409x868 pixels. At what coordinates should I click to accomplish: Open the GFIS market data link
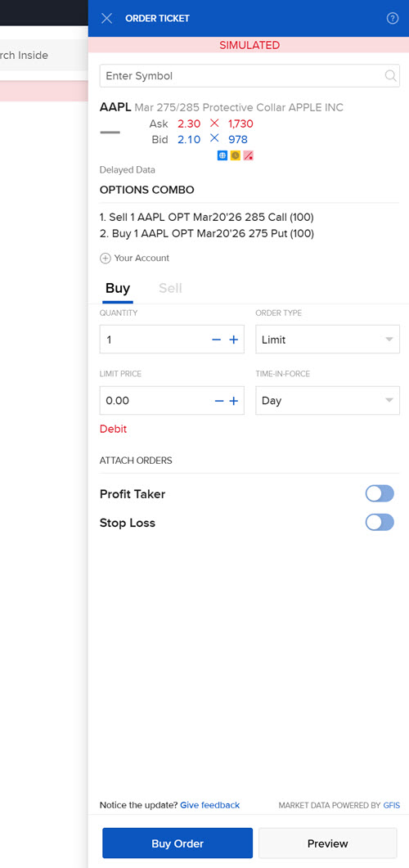391,805
